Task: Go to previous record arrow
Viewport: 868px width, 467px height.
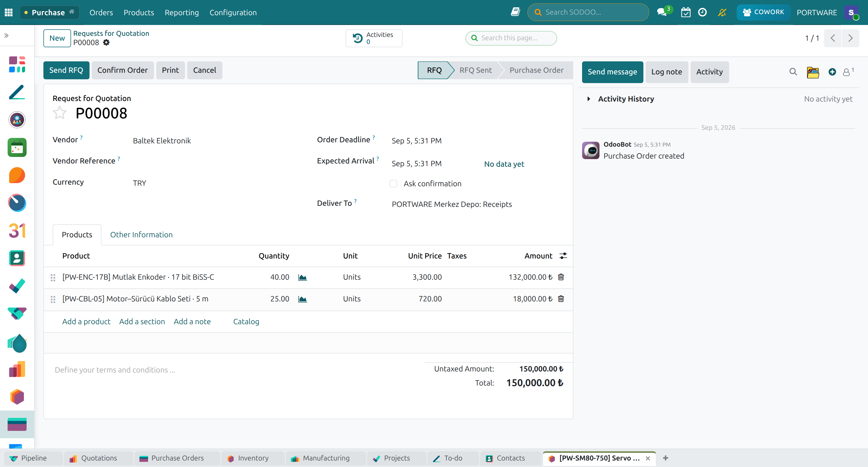Action: pos(833,38)
